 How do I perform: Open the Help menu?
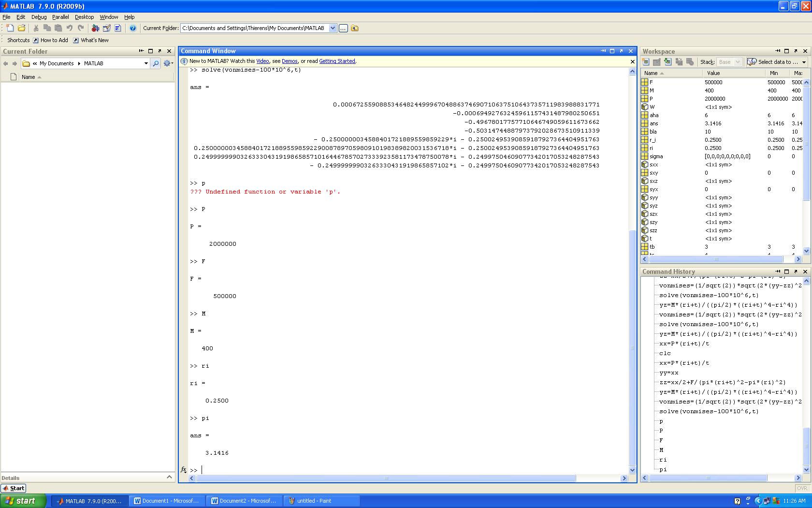point(129,17)
